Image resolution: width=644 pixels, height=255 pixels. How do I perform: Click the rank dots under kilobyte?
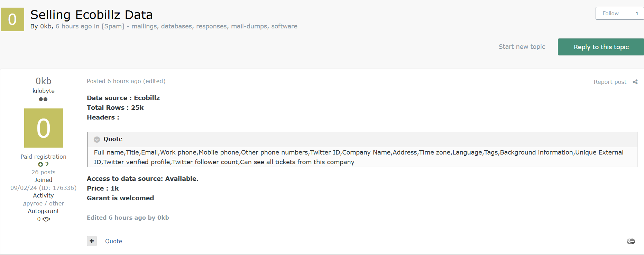[x=43, y=99]
